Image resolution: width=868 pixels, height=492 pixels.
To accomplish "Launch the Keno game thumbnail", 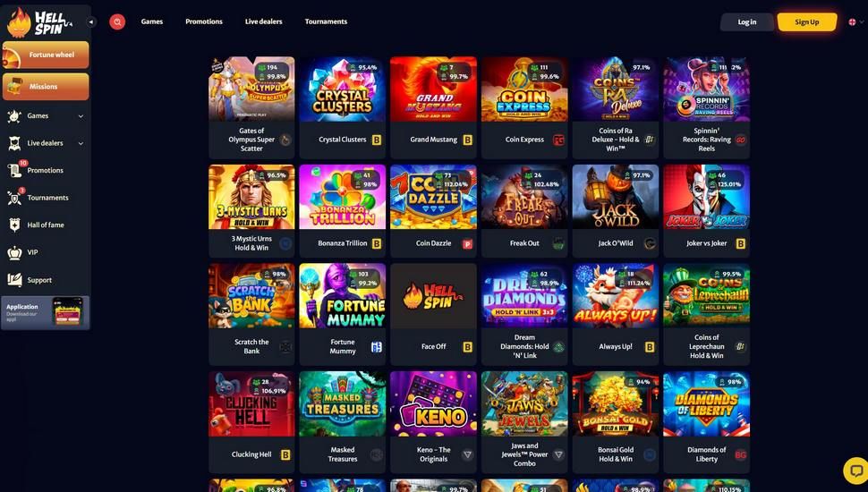I will pos(433,404).
